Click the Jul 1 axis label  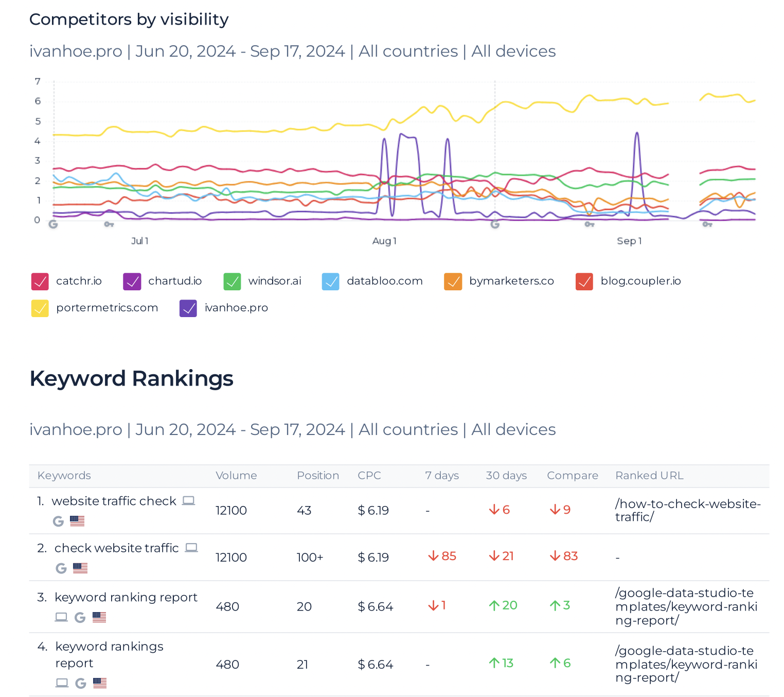[x=140, y=241]
